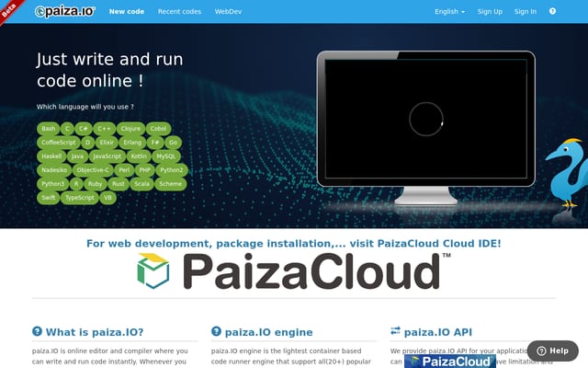Click the Scala language badge
The width and height of the screenshot is (588, 368).
(x=141, y=184)
